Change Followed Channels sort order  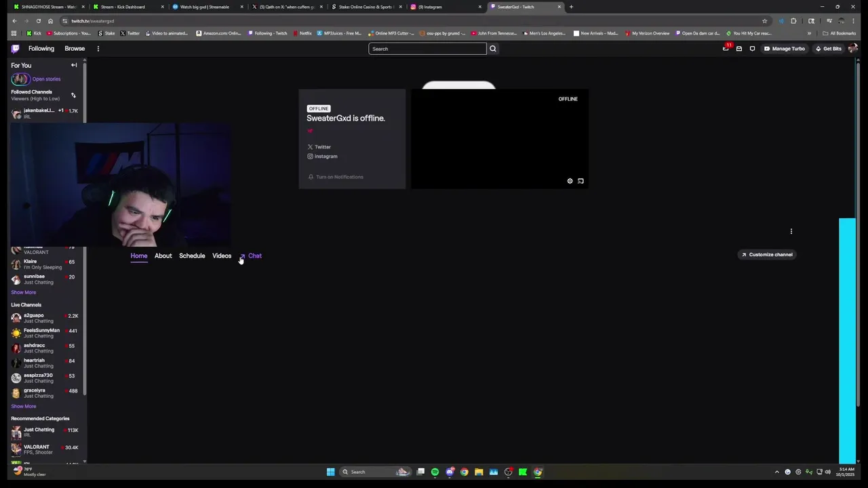coord(73,96)
